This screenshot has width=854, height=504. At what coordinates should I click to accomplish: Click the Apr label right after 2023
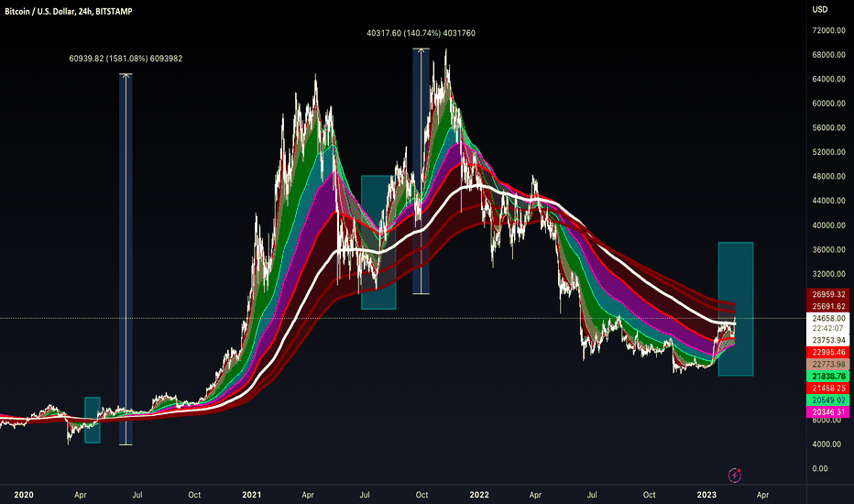762,495
